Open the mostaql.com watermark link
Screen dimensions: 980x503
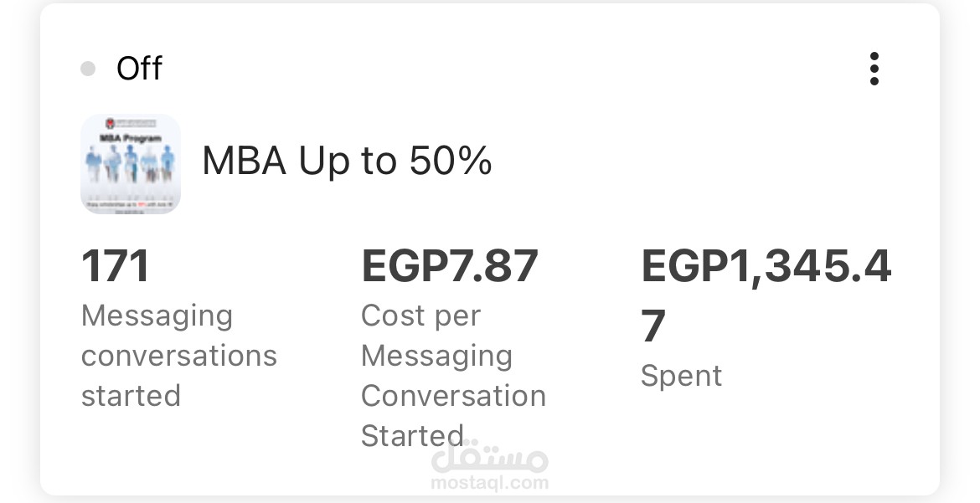(x=489, y=483)
